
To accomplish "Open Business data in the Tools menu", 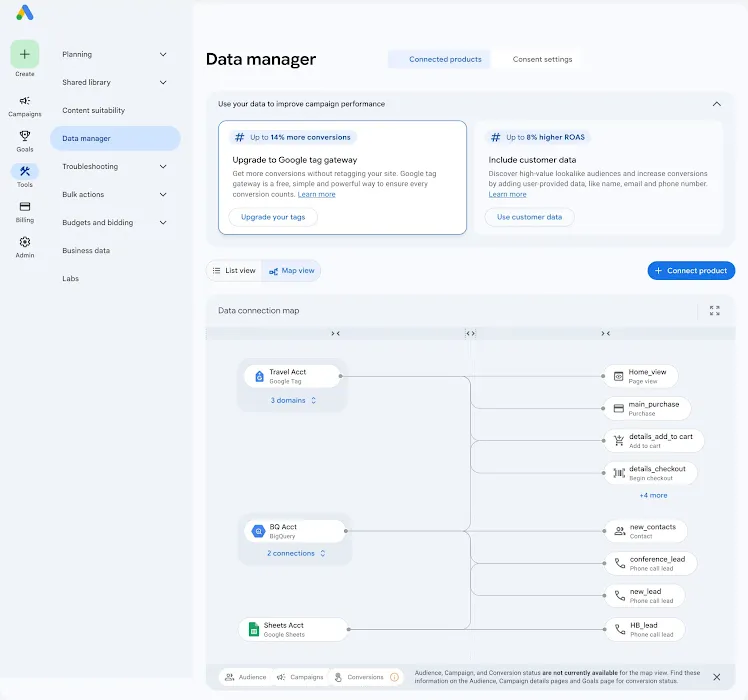I will 86,251.
